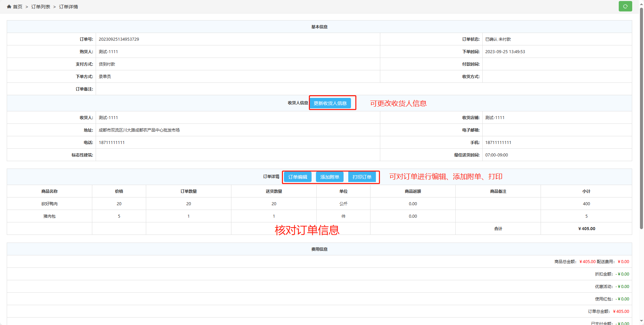Click the 小计 column header

[x=586, y=191]
